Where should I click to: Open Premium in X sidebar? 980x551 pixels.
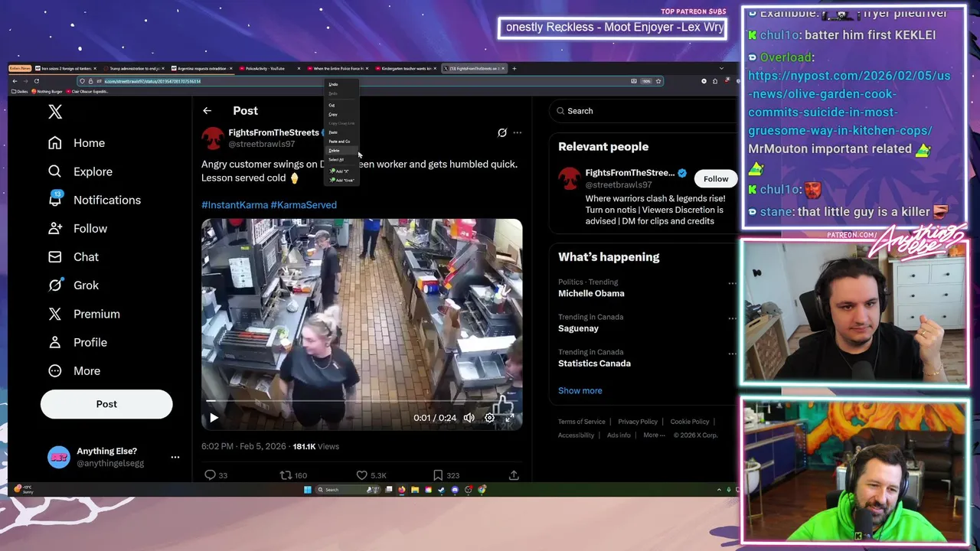pyautogui.click(x=84, y=314)
